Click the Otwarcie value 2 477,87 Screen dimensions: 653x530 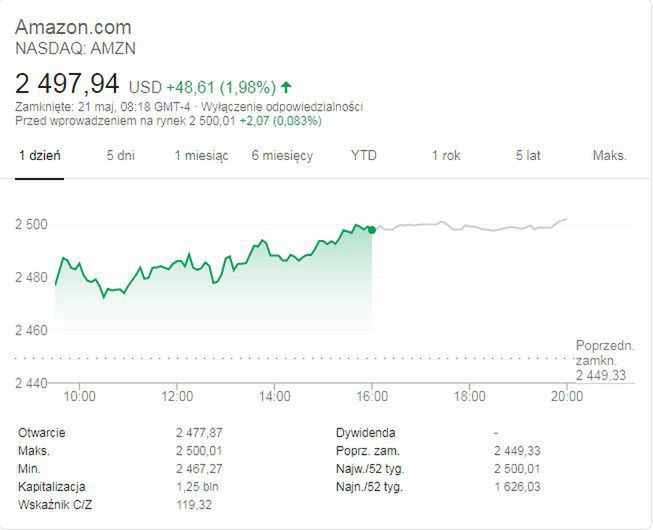(x=198, y=433)
